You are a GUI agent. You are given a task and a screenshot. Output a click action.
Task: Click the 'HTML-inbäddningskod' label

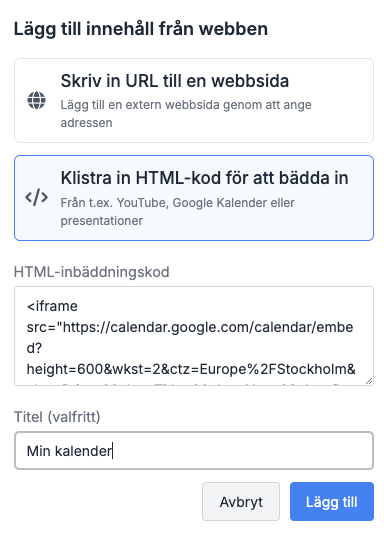click(91, 272)
